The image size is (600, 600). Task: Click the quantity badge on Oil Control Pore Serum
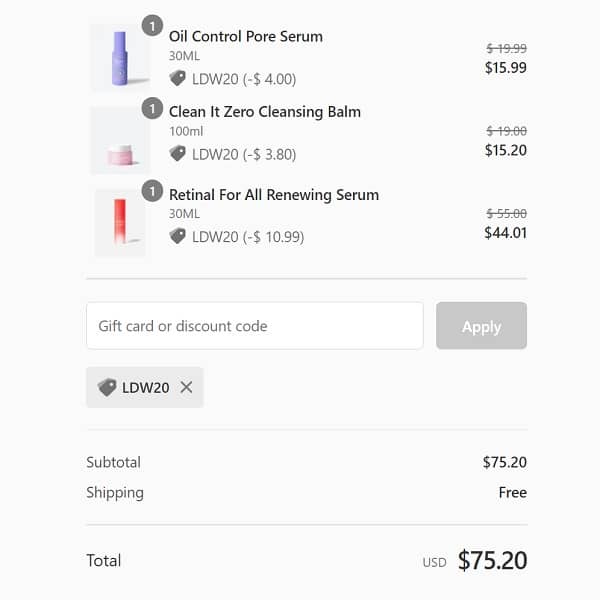(x=152, y=26)
